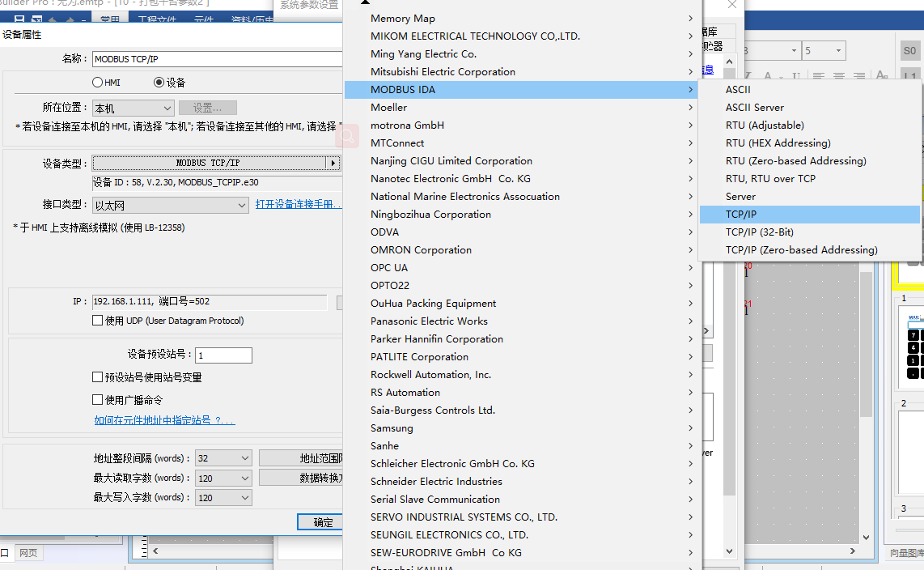Click the S0 state button
This screenshot has width=924, height=570.
click(910, 51)
